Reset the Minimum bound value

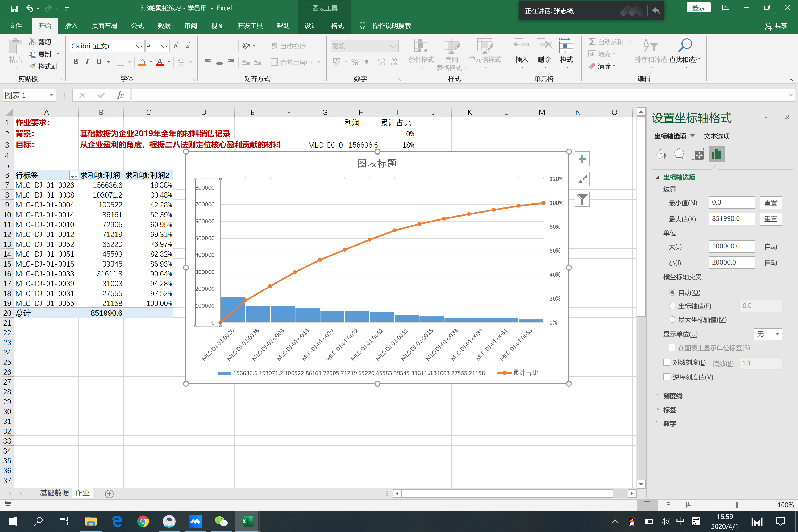tap(771, 202)
